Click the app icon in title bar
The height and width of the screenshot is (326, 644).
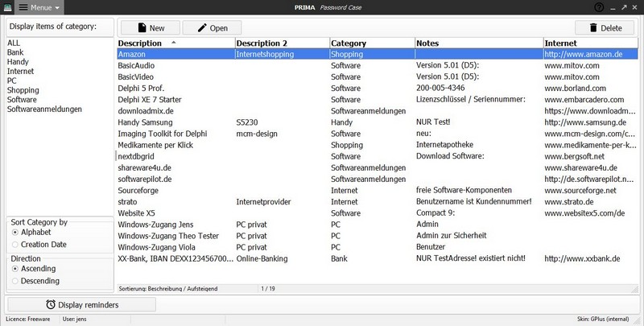pos(7,7)
